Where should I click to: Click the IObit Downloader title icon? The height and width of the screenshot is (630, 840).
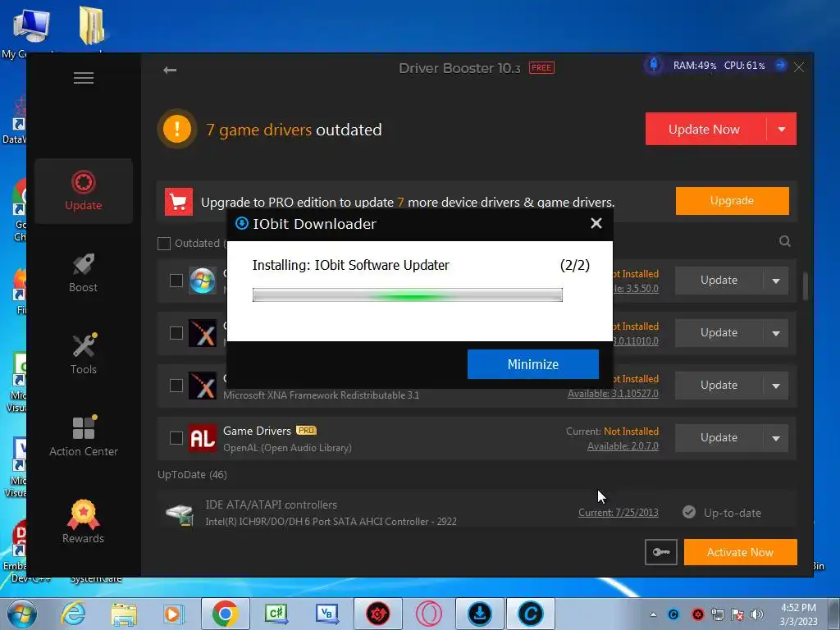[242, 223]
